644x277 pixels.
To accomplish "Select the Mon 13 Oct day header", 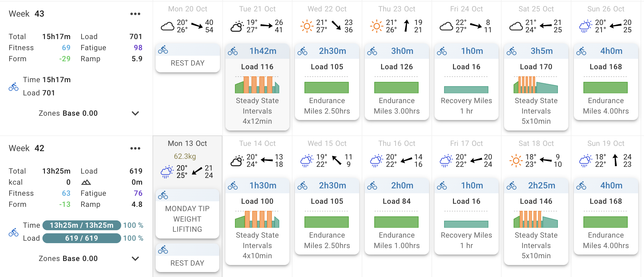I will pyautogui.click(x=187, y=143).
